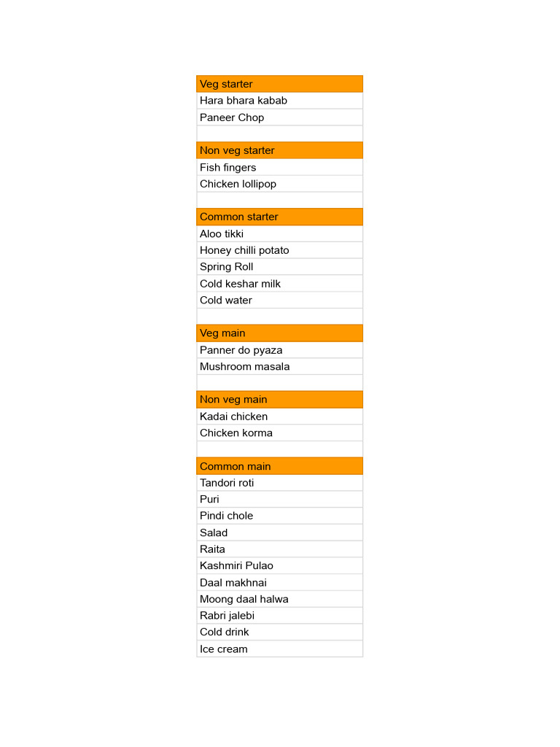Select the Non veg starter header
This screenshot has width=560, height=747.
279,150
